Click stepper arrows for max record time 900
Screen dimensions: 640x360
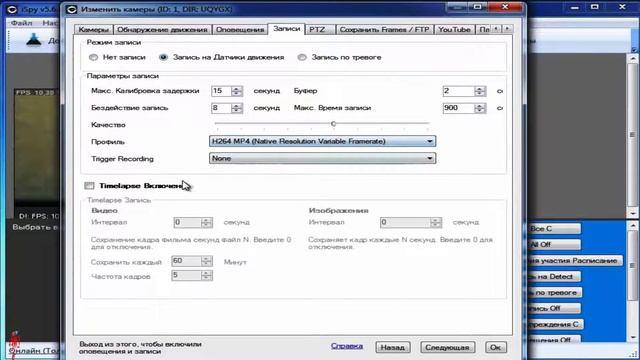click(x=480, y=108)
